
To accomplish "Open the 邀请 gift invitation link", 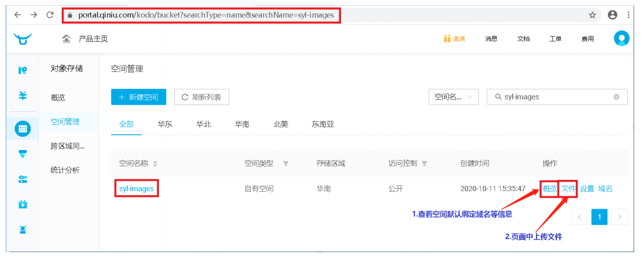I will click(454, 39).
